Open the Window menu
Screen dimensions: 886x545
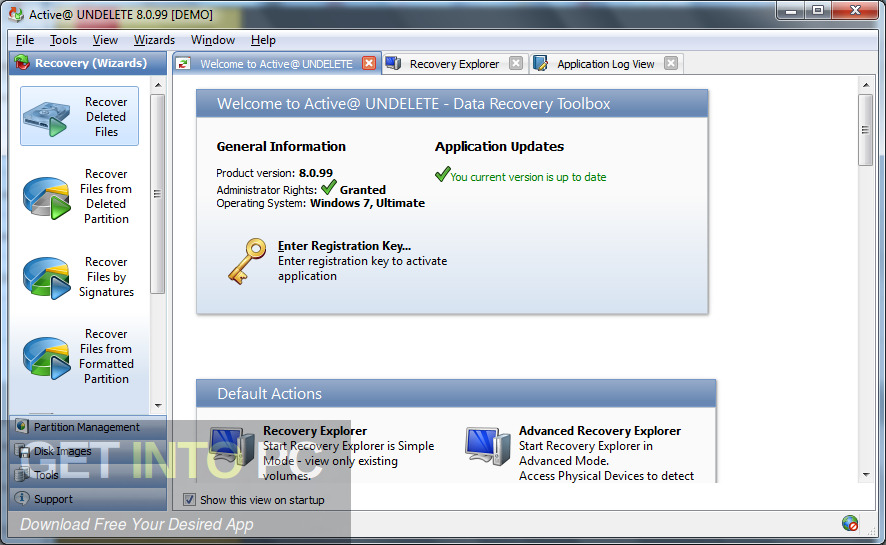tap(213, 40)
